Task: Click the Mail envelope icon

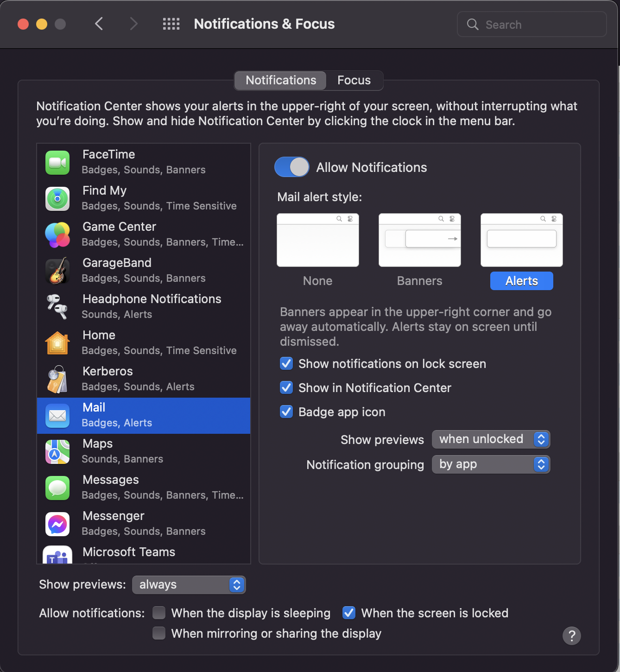Action: tap(57, 416)
